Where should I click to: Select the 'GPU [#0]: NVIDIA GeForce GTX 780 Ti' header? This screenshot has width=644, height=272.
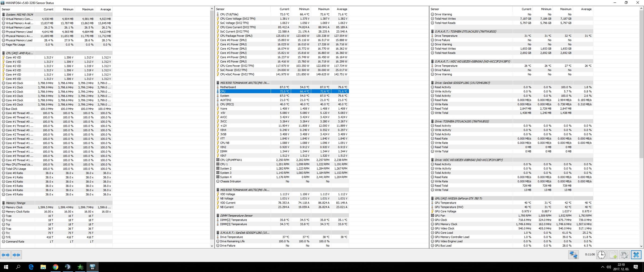pyautogui.click(x=511, y=198)
